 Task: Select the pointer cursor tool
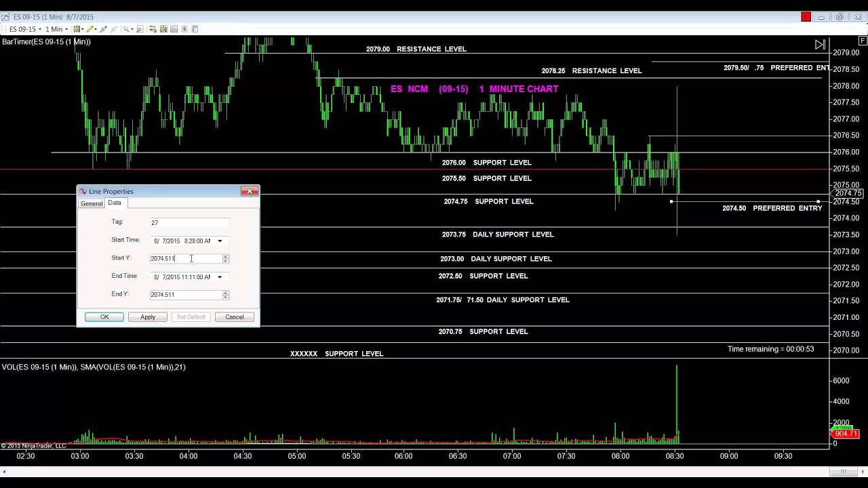[125, 29]
